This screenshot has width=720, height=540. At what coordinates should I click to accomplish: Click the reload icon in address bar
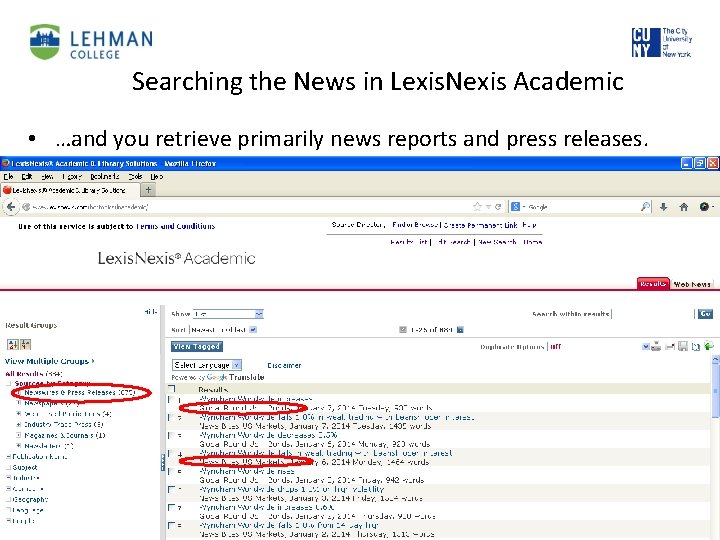[x=498, y=207]
